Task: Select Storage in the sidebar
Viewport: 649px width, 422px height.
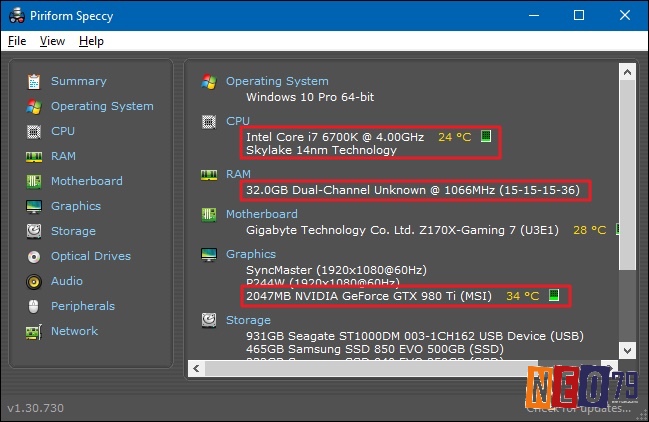Action: point(73,231)
